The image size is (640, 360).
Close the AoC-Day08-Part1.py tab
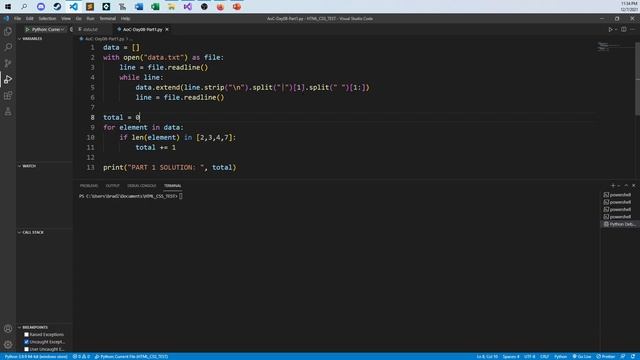tap(167, 29)
